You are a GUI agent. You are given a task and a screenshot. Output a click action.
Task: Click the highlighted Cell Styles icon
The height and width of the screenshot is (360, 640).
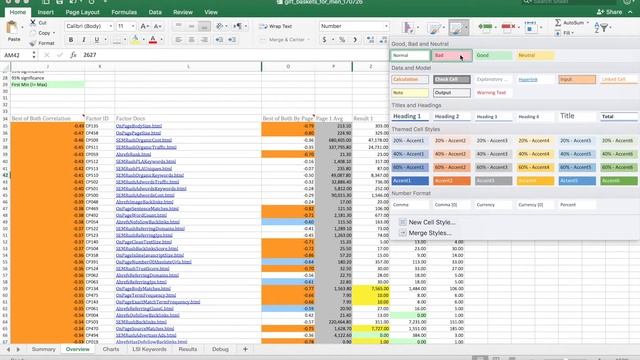click(x=458, y=28)
